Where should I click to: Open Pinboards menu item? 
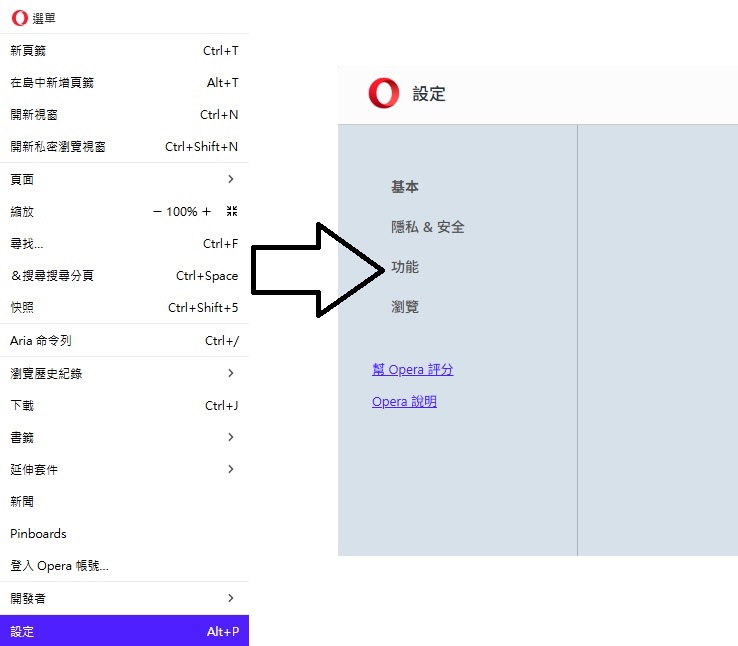click(124, 533)
